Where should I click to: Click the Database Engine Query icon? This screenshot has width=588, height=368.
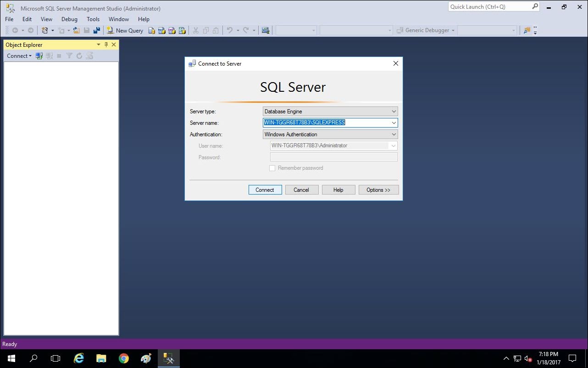tap(152, 30)
